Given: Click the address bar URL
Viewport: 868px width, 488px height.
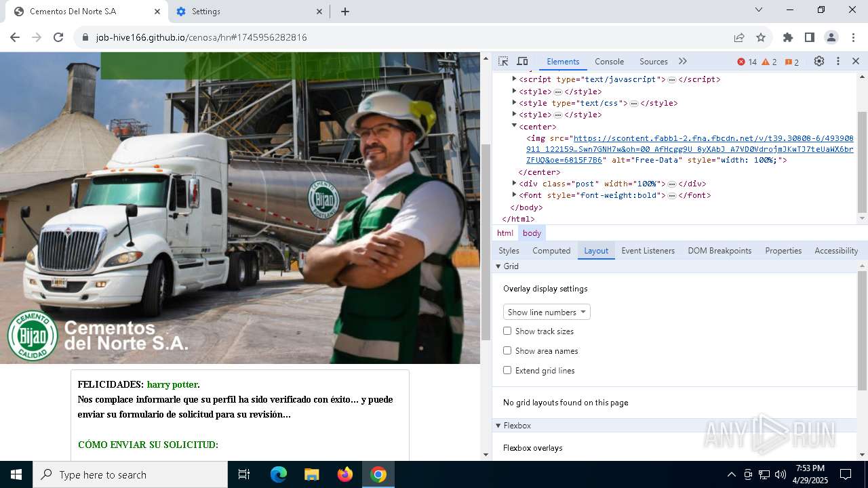Looking at the screenshot, I should pyautogui.click(x=201, y=37).
